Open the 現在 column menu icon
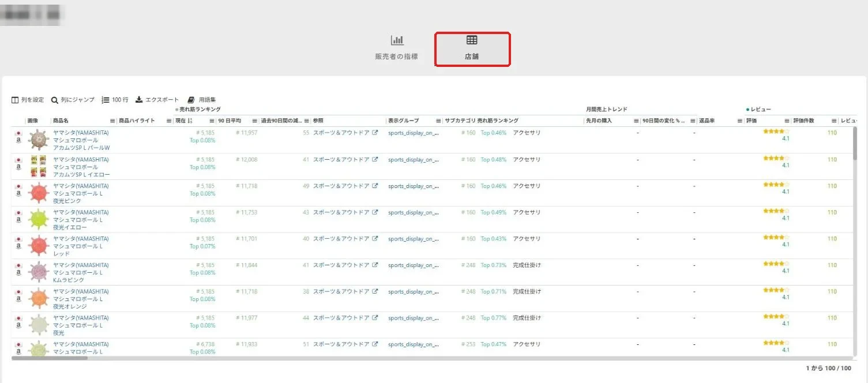The image size is (868, 383). [212, 121]
